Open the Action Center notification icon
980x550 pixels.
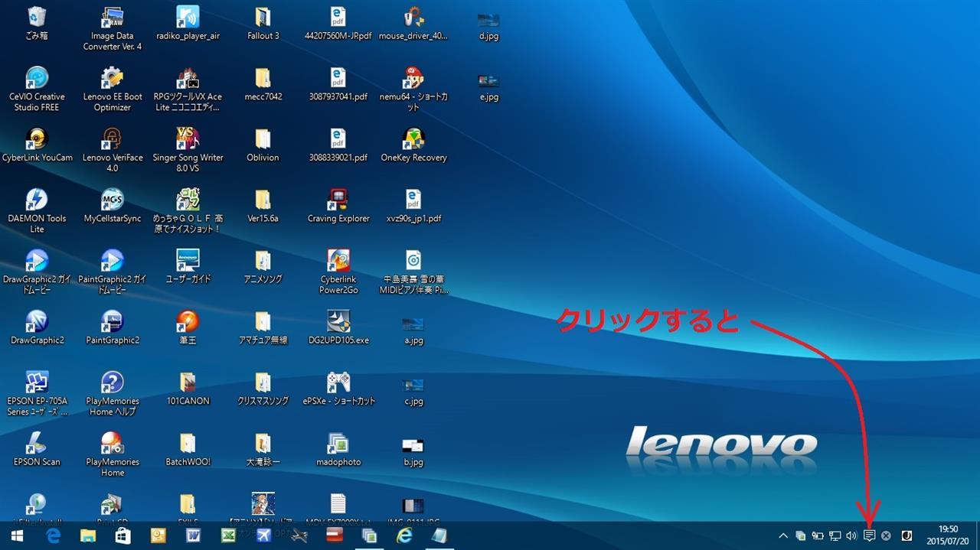[869, 536]
